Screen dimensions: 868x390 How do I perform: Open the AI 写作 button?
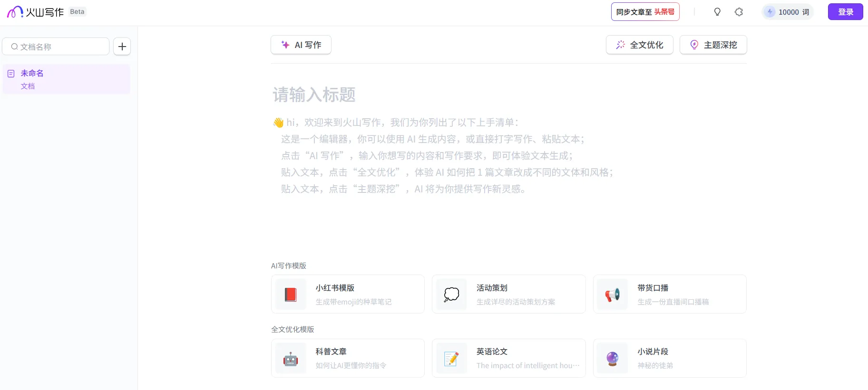301,45
